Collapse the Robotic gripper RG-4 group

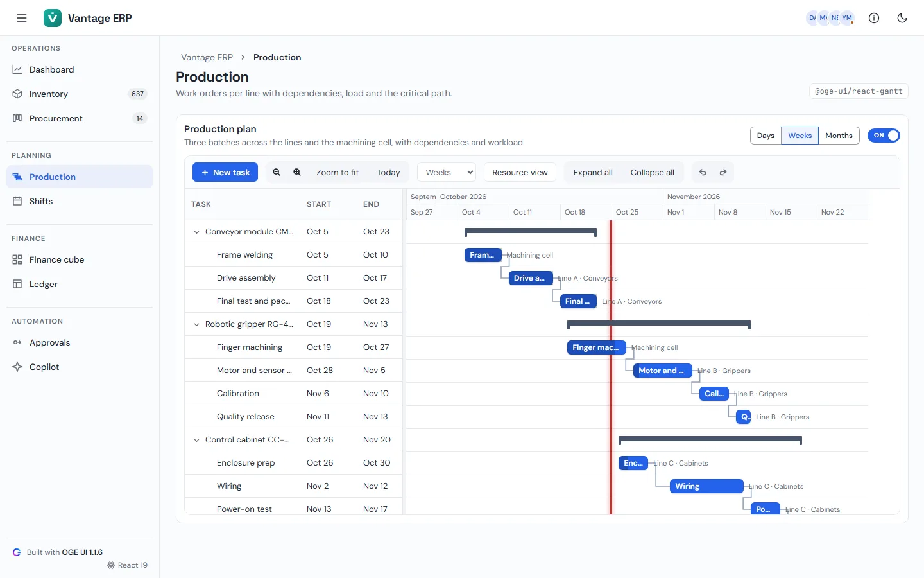tap(196, 324)
